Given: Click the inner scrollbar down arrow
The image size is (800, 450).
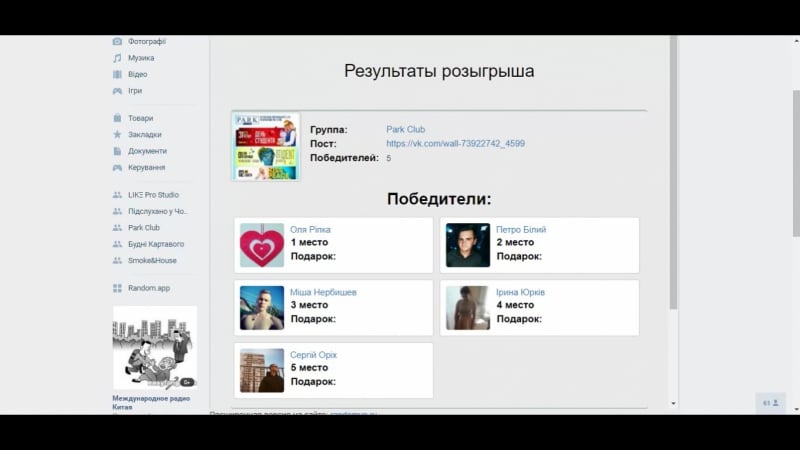Looking at the screenshot, I should [673, 404].
